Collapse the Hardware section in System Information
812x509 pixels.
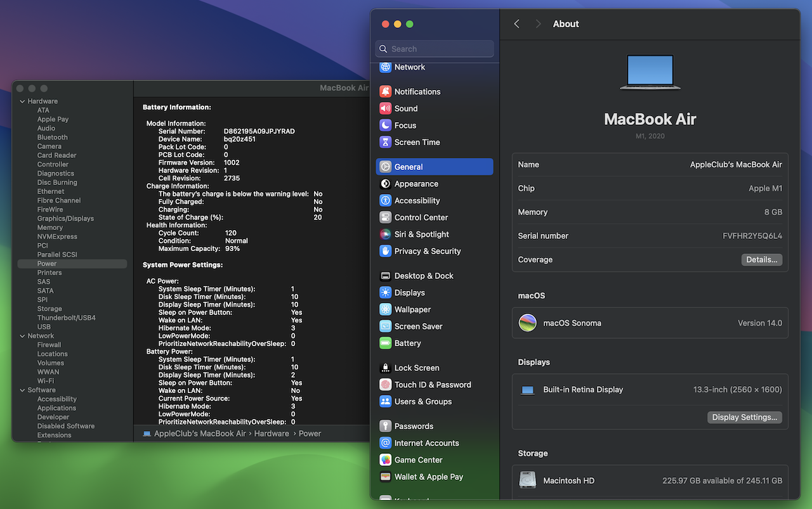click(22, 101)
